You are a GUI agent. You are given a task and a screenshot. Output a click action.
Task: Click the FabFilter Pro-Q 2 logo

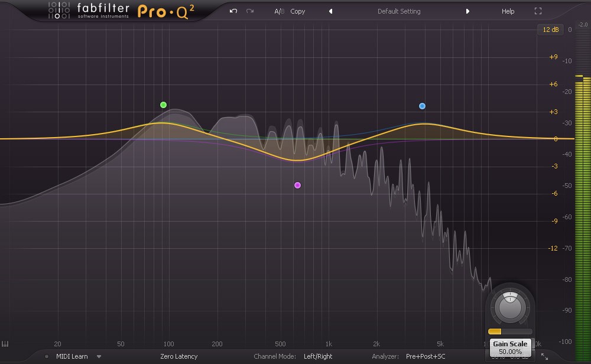(x=121, y=11)
